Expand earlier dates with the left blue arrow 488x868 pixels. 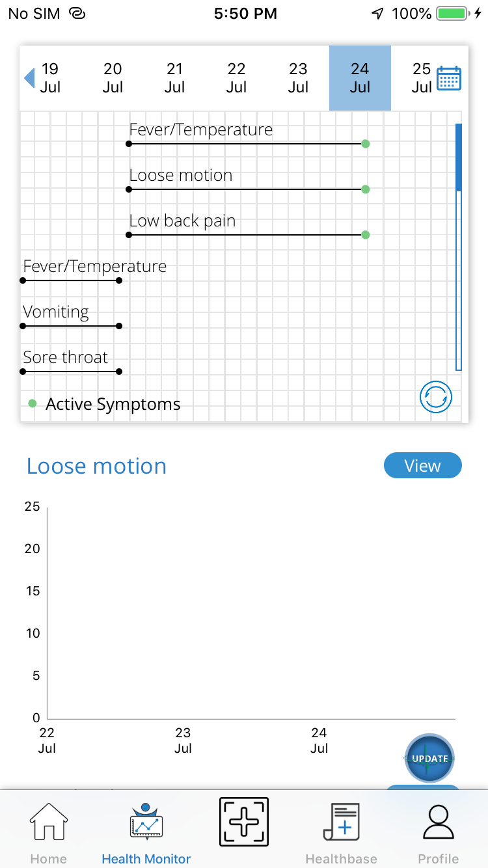click(29, 78)
